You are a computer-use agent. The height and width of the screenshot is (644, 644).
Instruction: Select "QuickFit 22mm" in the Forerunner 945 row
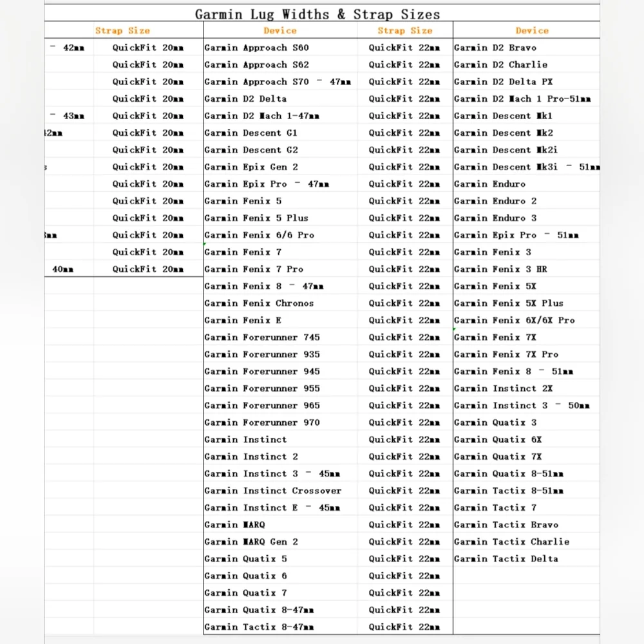click(405, 372)
